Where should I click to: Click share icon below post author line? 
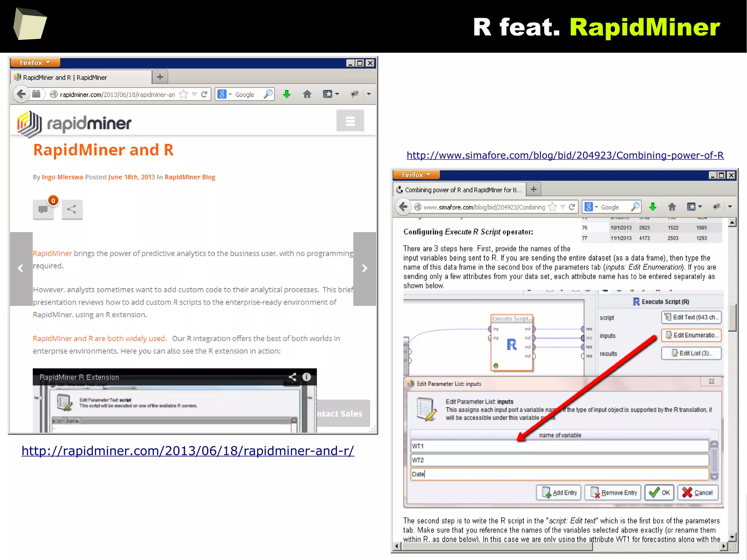click(x=72, y=210)
